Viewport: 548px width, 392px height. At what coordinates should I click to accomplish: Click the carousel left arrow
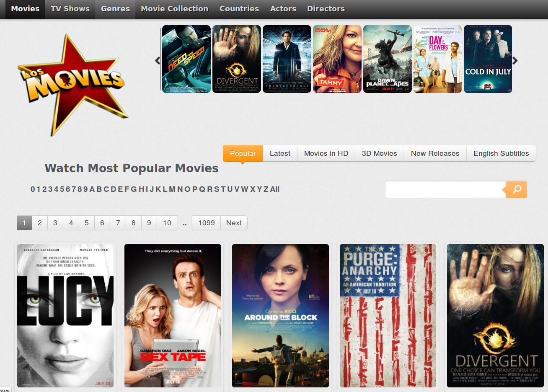158,60
